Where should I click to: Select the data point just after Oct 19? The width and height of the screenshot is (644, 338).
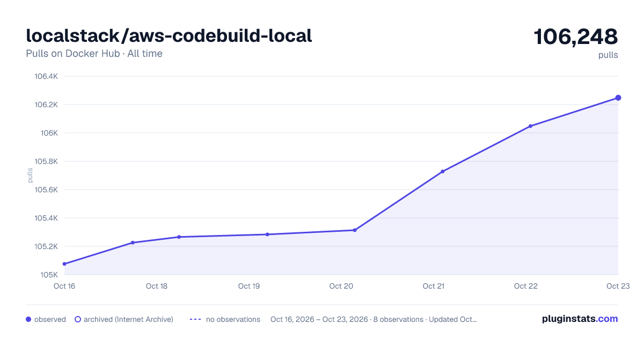point(267,234)
